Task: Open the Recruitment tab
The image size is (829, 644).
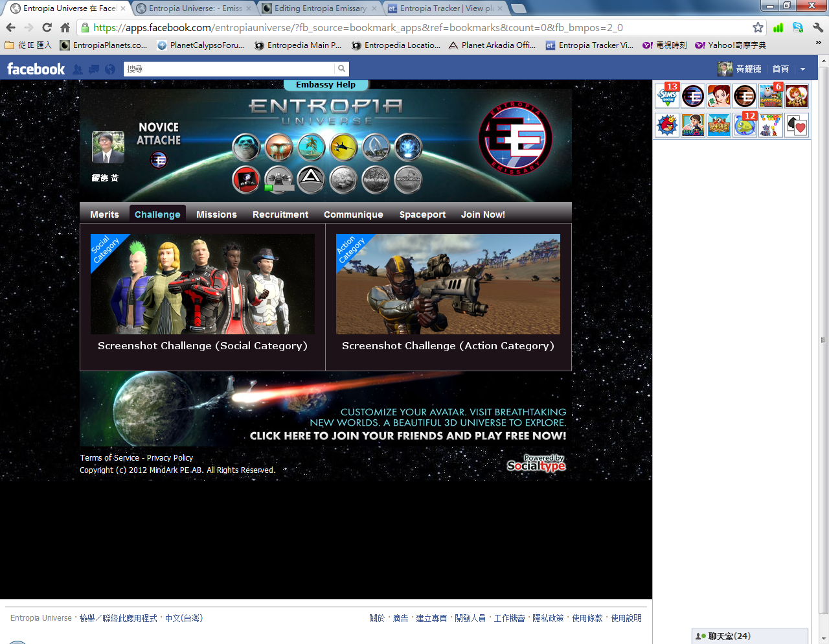Action: (x=280, y=214)
